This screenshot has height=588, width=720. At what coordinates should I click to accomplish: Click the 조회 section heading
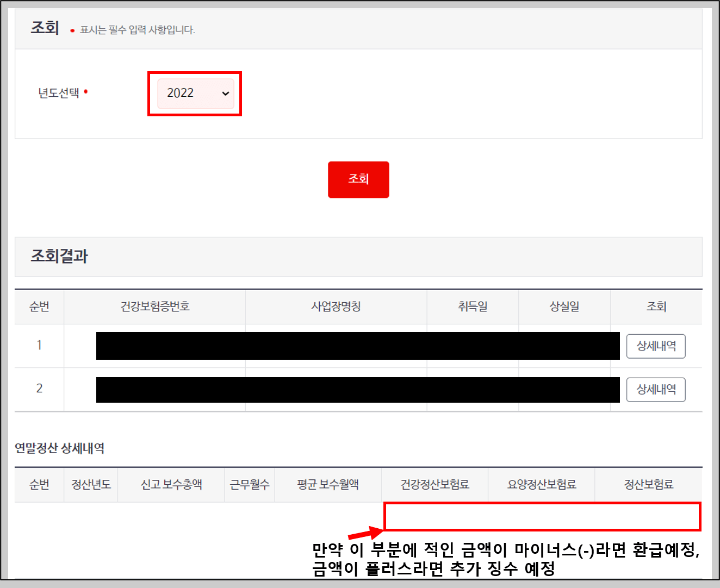point(45,28)
